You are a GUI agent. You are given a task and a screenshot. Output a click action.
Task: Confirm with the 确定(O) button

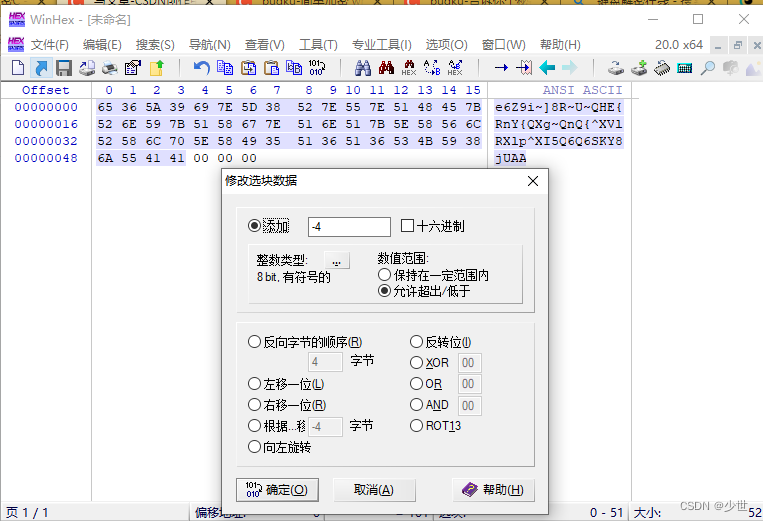pos(277,490)
